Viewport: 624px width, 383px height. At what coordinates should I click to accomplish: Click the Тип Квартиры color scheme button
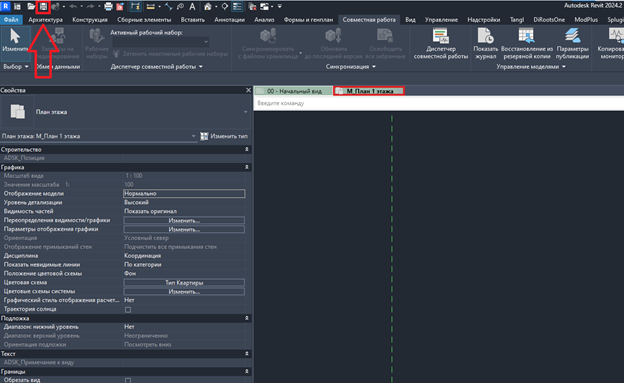[184, 283]
